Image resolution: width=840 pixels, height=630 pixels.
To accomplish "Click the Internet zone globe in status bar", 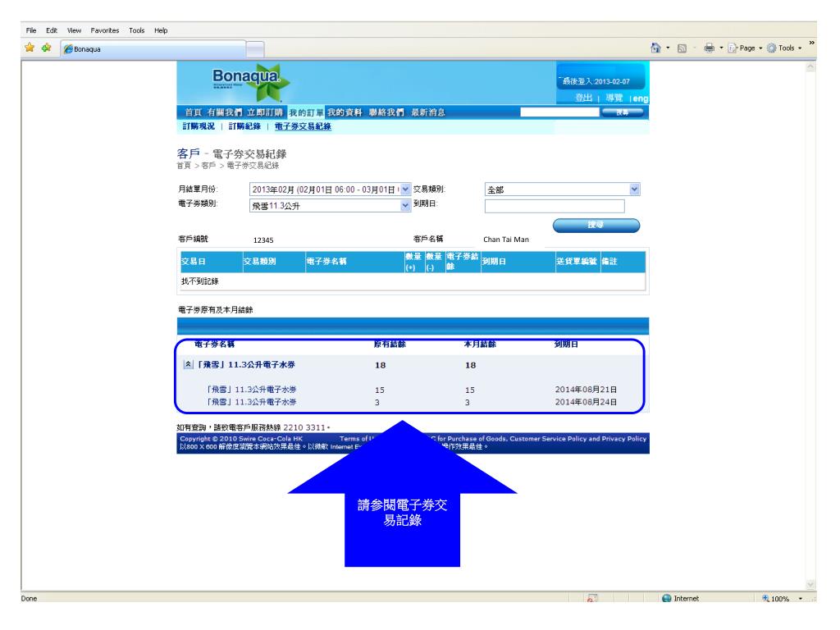I will click(x=666, y=598).
